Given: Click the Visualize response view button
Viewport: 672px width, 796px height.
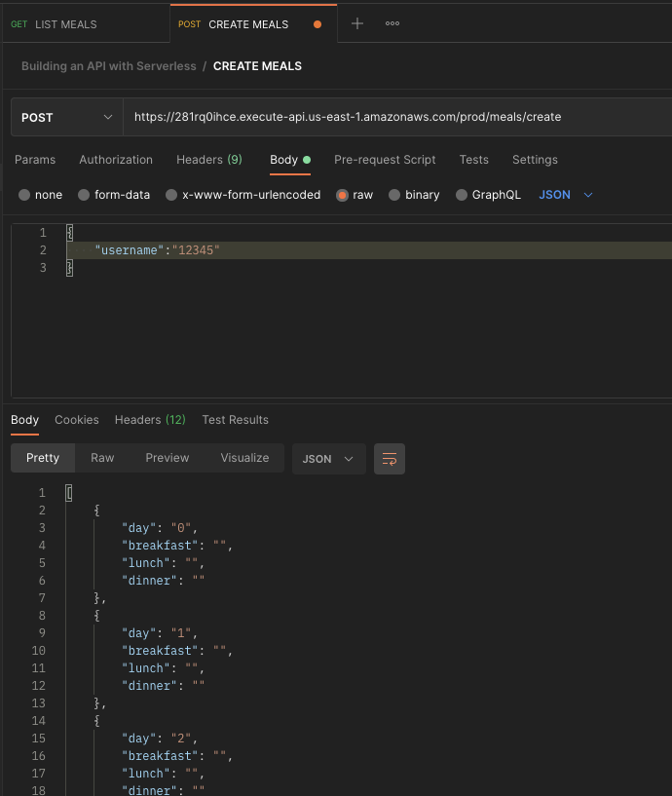Looking at the screenshot, I should pos(244,458).
